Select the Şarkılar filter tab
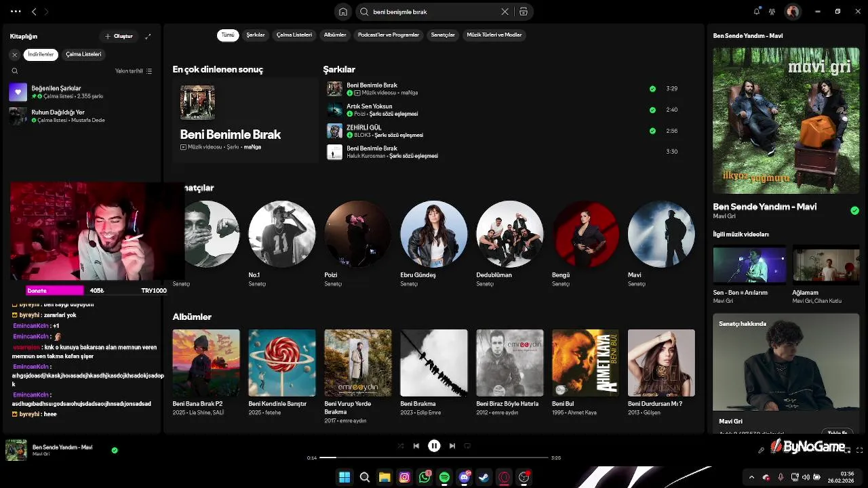The image size is (868, 488). coord(256,35)
